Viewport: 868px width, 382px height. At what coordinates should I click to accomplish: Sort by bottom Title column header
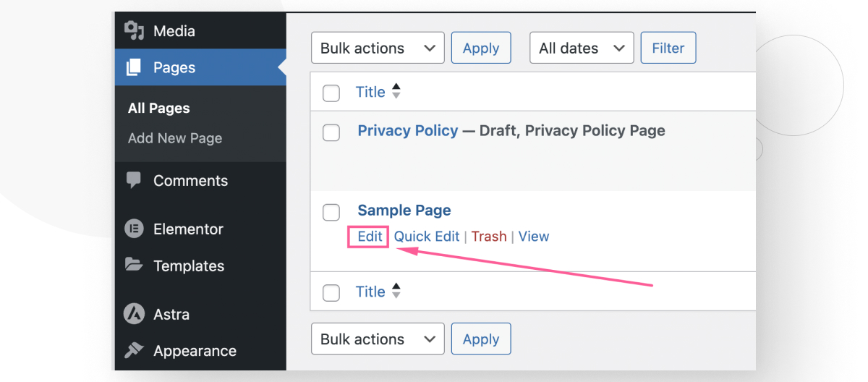pos(370,292)
